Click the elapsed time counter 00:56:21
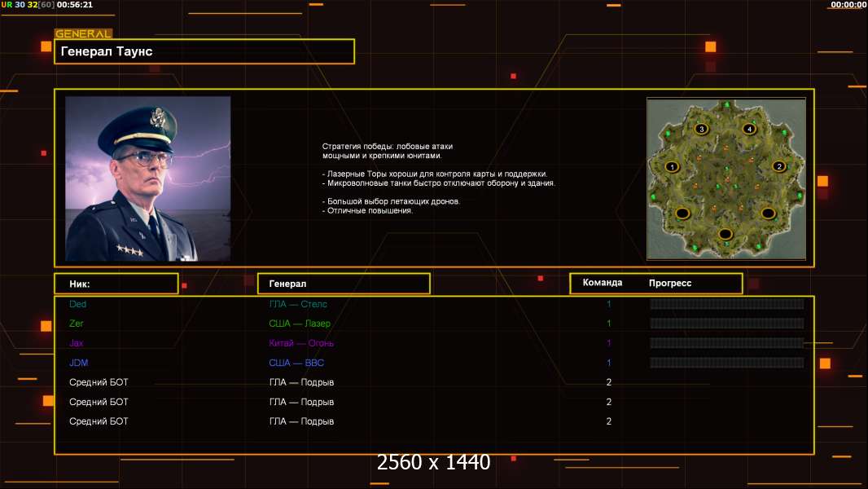This screenshot has width=868, height=489. point(75,5)
